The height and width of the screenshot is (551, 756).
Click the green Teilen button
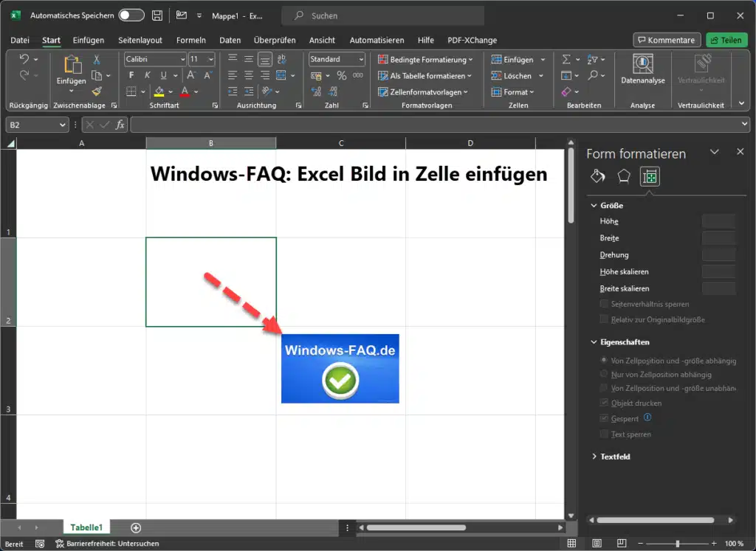click(726, 40)
